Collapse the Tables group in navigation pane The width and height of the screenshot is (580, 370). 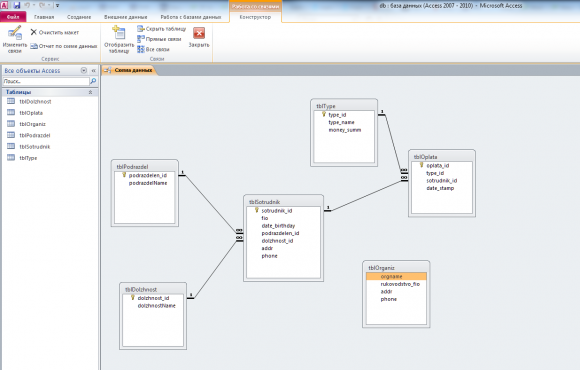click(90, 92)
